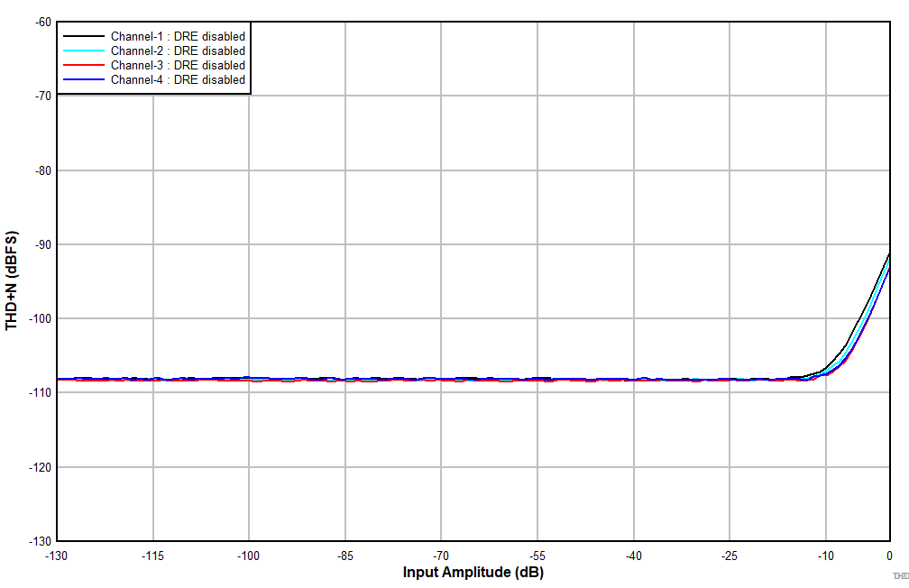This screenshot has height=588, width=909.
Task: Click the -40 horizontal axis tick label
Action: [633, 555]
